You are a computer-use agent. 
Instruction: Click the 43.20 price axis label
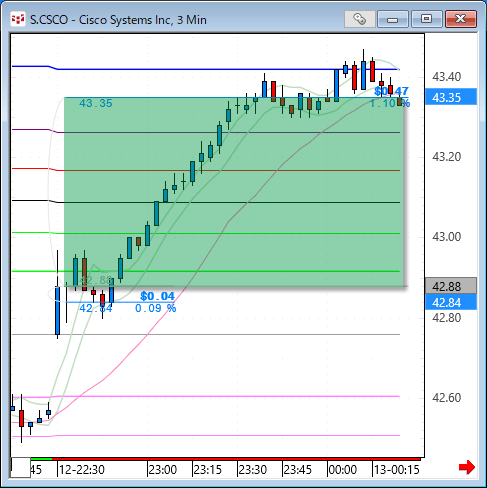pos(446,157)
